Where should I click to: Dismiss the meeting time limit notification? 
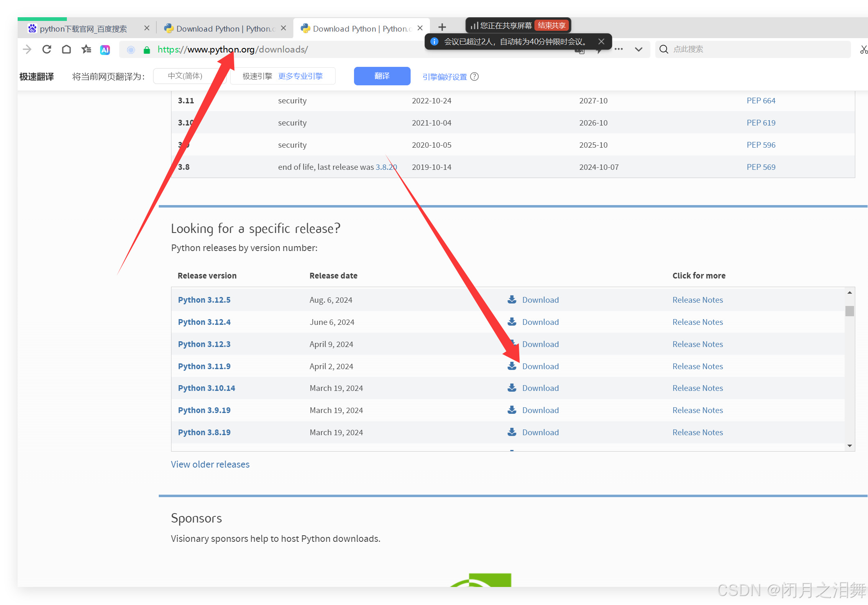pyautogui.click(x=601, y=41)
